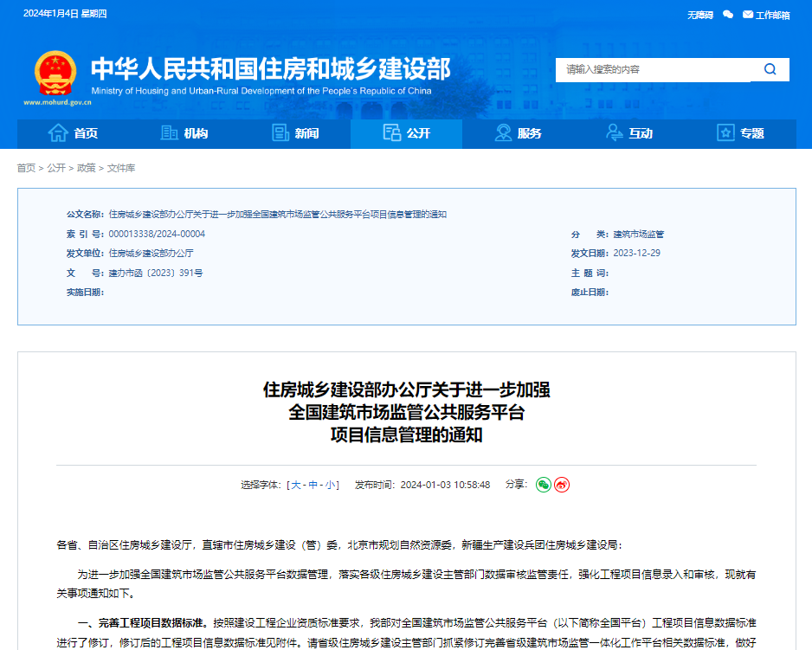Open the 互动 nav tab label
This screenshot has height=650, width=812.
[x=641, y=133]
